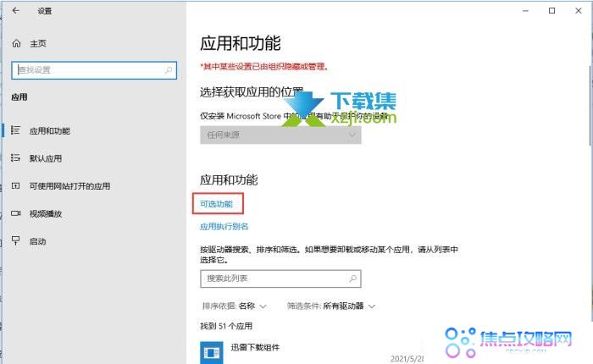Close the 设置 window
The image size is (593, 364).
click(579, 11)
